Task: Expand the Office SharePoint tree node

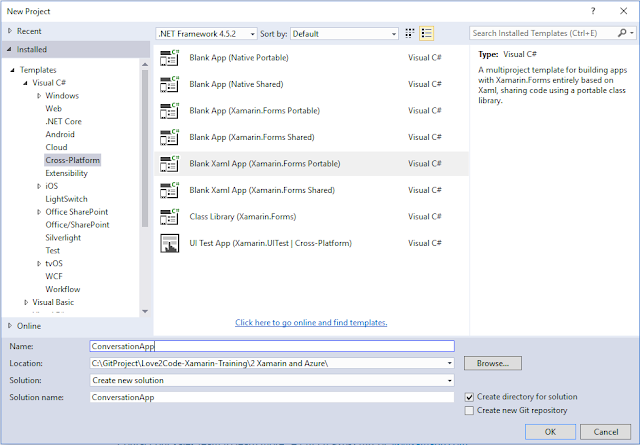Action: 39,212
